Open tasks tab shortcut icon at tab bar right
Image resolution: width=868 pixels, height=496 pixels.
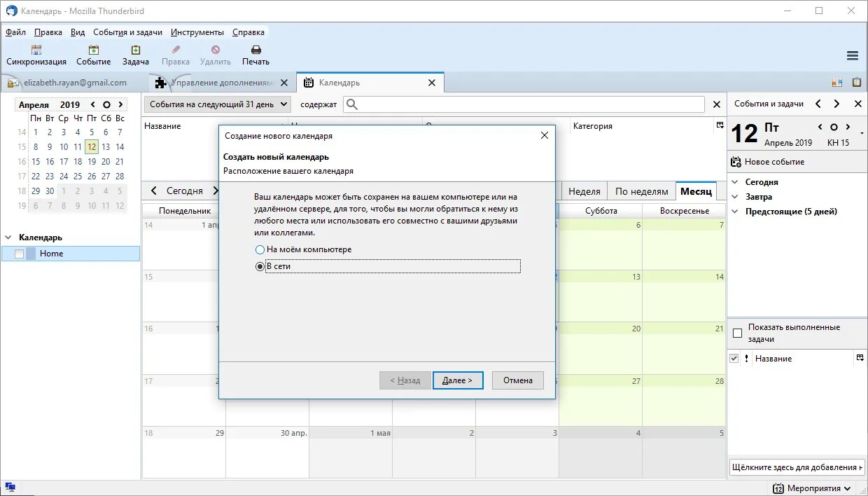(x=856, y=83)
